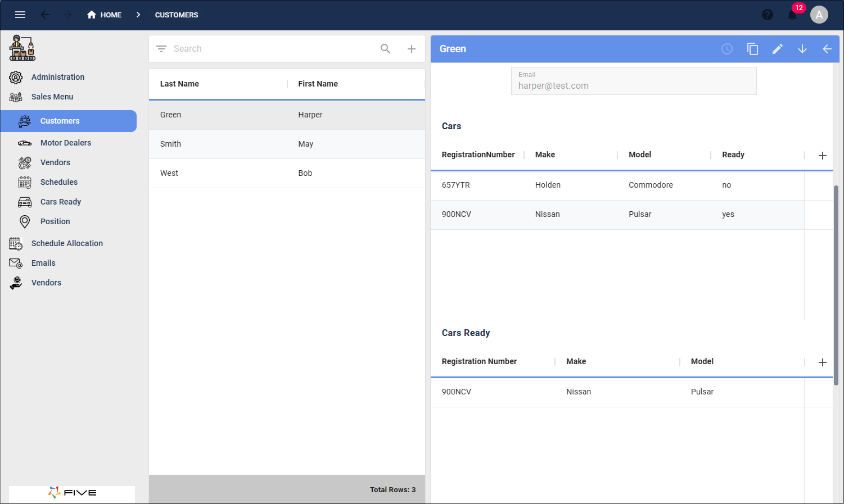844x504 pixels.
Task: Open the filter icon in search bar
Action: click(x=161, y=49)
